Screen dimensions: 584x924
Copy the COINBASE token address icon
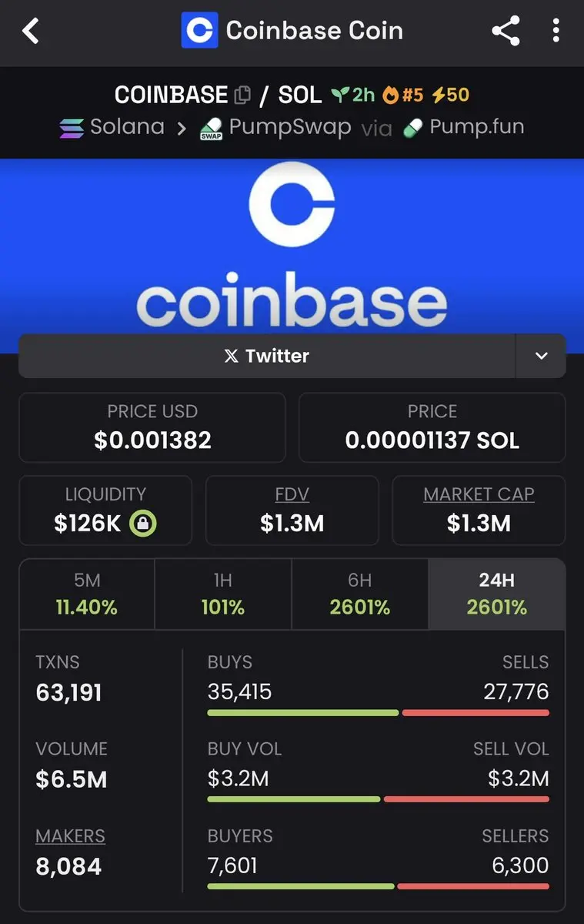tap(242, 95)
